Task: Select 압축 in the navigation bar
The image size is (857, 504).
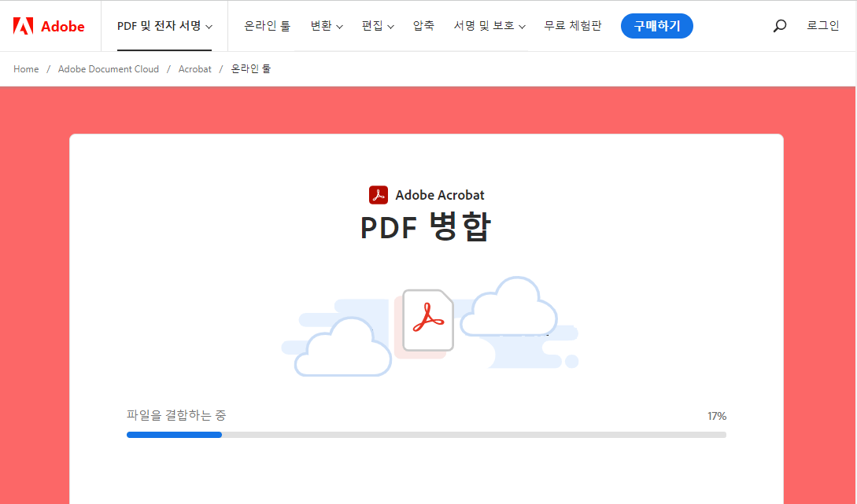Action: (423, 25)
